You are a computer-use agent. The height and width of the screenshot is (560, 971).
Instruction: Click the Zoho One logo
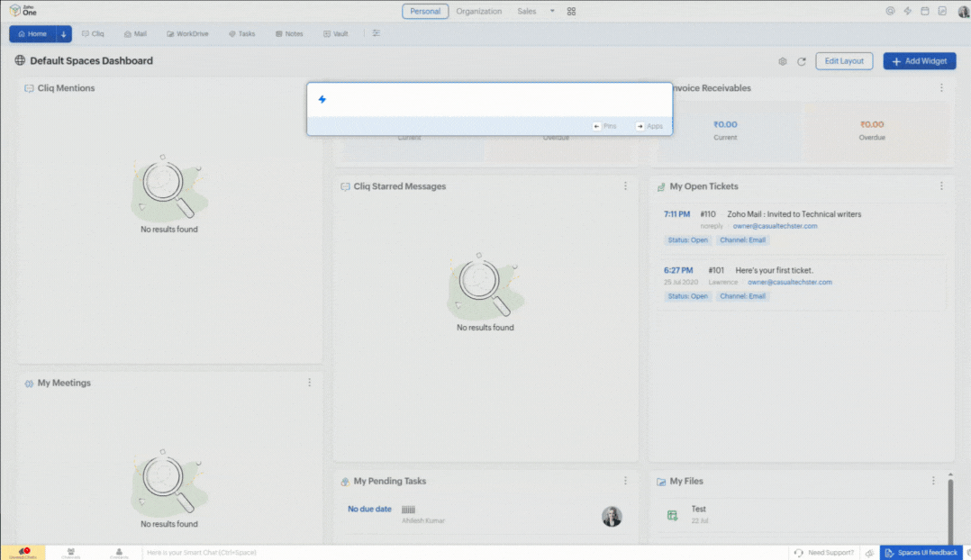tap(23, 11)
